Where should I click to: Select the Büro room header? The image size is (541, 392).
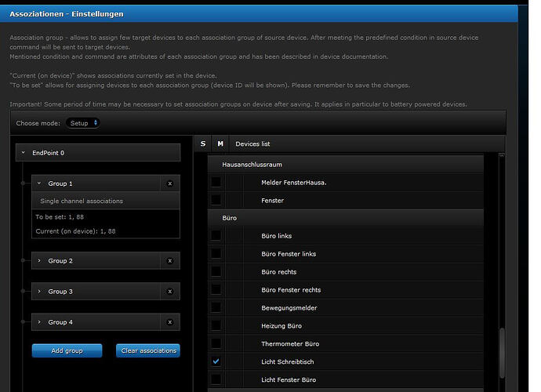[345, 218]
